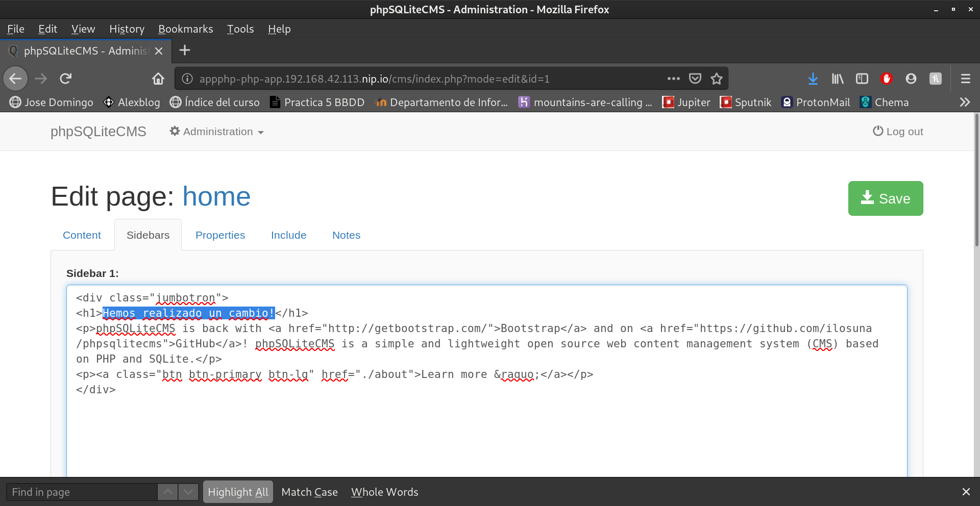Viewport: 980px width, 506px height.
Task: Open the Bookmarks menu
Action: 185,29
